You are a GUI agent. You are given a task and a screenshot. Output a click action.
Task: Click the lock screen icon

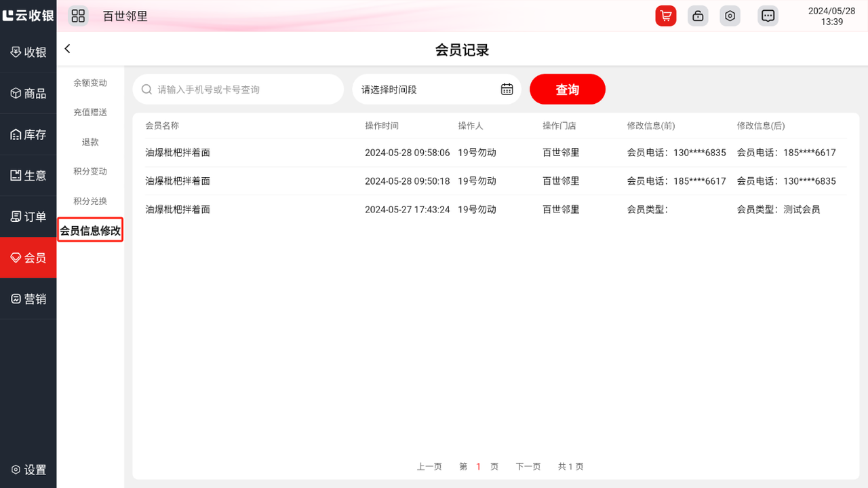(698, 16)
